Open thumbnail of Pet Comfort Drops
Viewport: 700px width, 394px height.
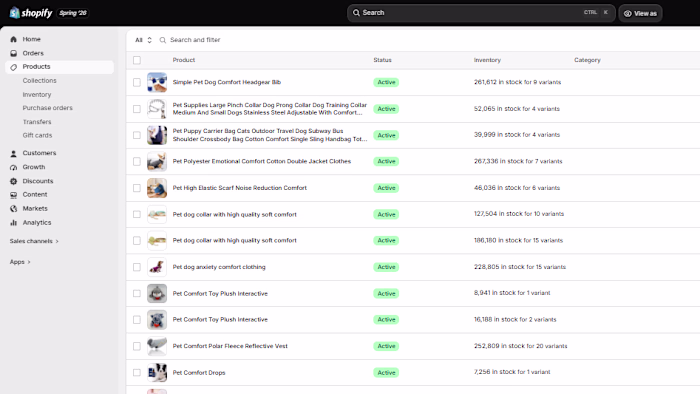pyautogui.click(x=157, y=373)
